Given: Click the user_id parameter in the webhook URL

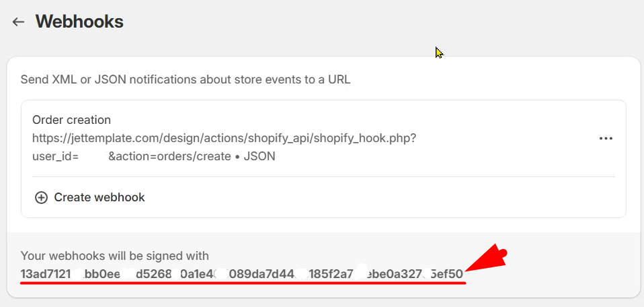Looking at the screenshot, I should pos(55,156).
